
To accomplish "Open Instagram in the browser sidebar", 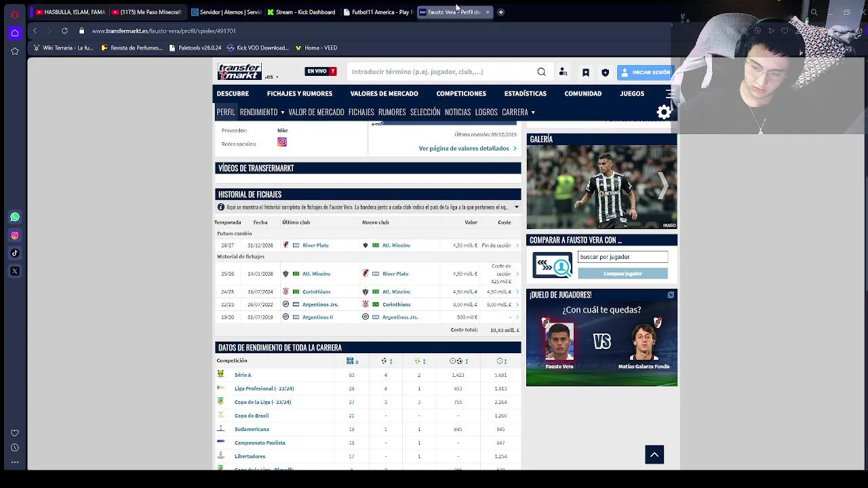I will coord(15,235).
